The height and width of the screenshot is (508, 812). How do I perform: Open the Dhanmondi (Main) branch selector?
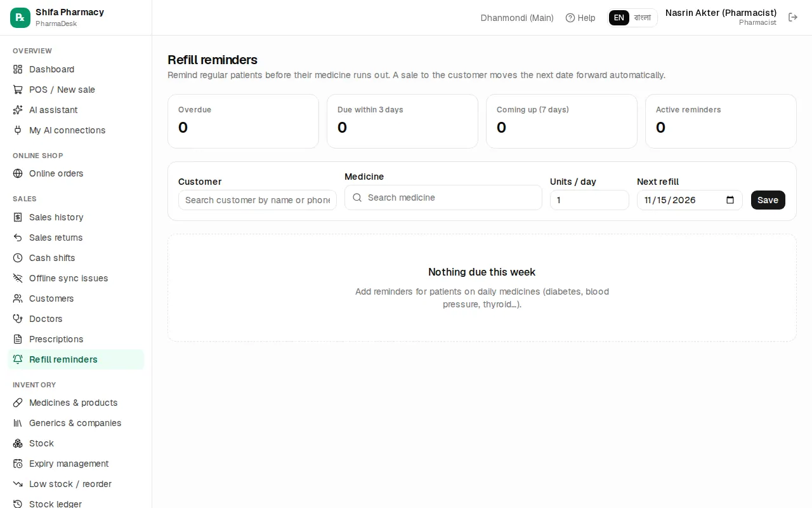(517, 18)
